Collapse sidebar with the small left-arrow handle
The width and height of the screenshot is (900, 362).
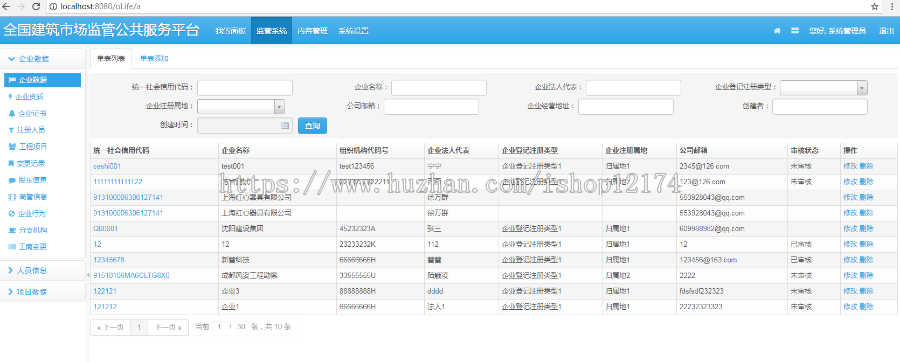click(88, 275)
